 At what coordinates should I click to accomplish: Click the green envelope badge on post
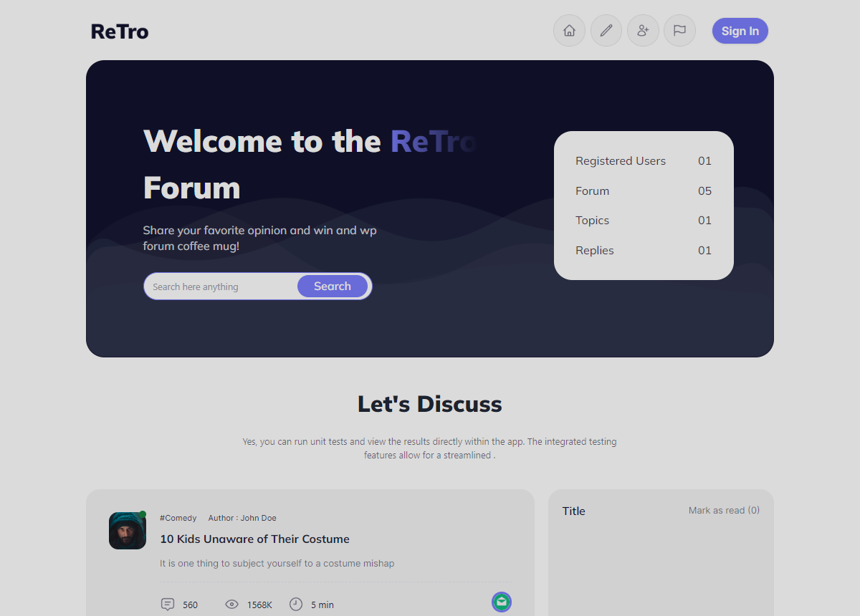click(x=502, y=602)
